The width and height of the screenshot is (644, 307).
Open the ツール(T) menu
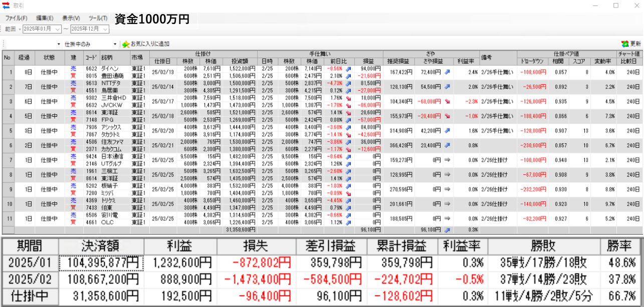click(98, 18)
